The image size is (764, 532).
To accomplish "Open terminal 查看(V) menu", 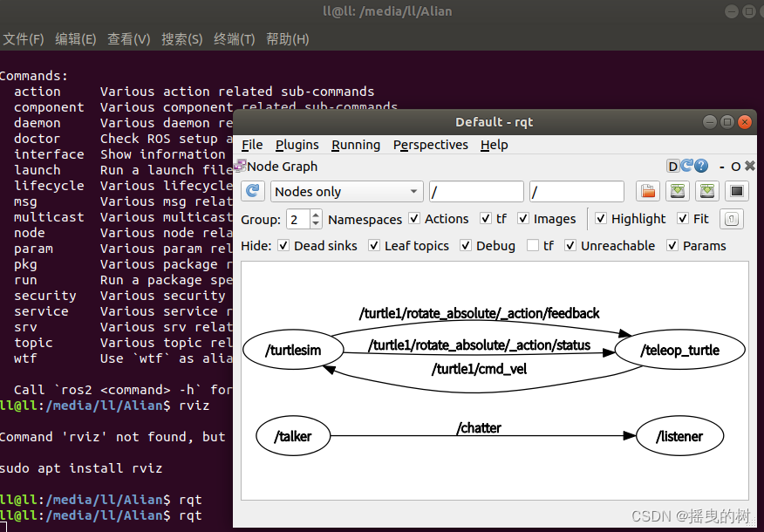I will (128, 39).
